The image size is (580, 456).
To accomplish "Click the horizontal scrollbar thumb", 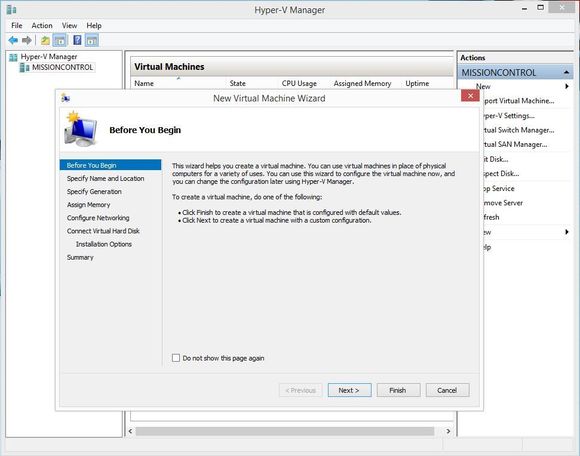I will (285, 431).
